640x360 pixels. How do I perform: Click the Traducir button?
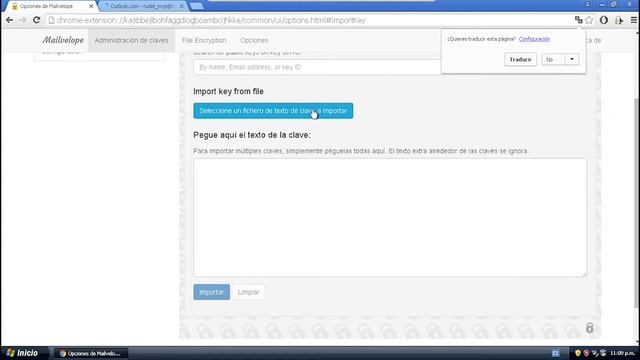pos(520,60)
